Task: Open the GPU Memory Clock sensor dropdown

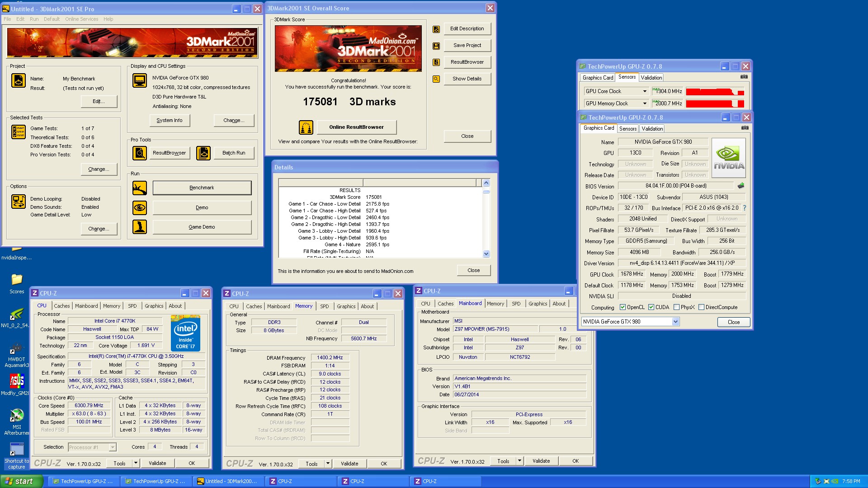Action: click(x=645, y=103)
